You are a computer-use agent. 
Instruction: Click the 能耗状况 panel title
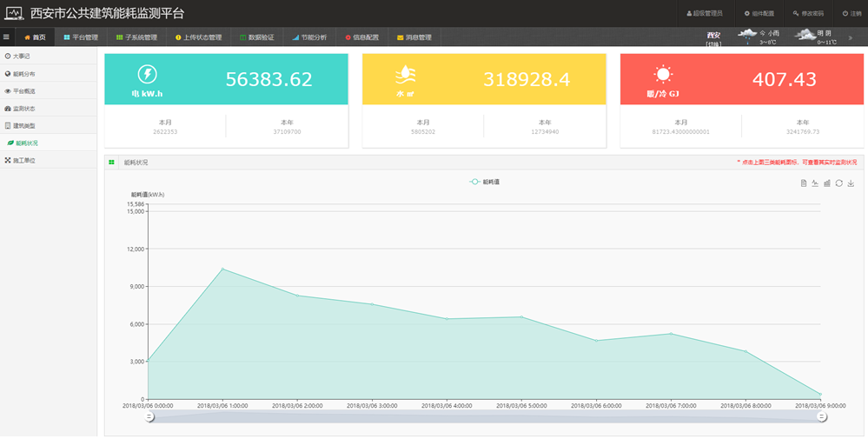[x=136, y=163]
